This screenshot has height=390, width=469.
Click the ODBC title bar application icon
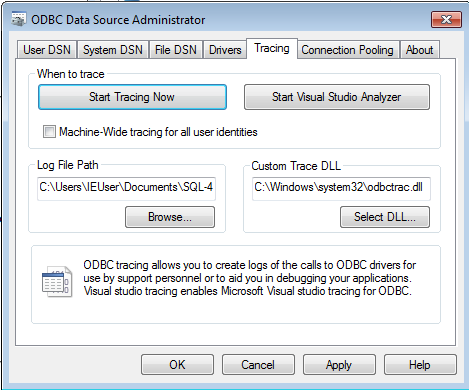click(19, 19)
